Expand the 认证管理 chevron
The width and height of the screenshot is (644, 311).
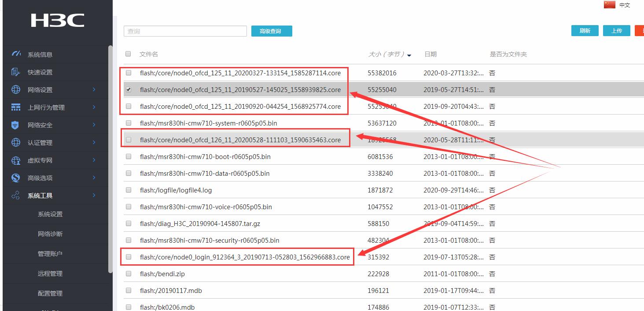click(x=94, y=142)
